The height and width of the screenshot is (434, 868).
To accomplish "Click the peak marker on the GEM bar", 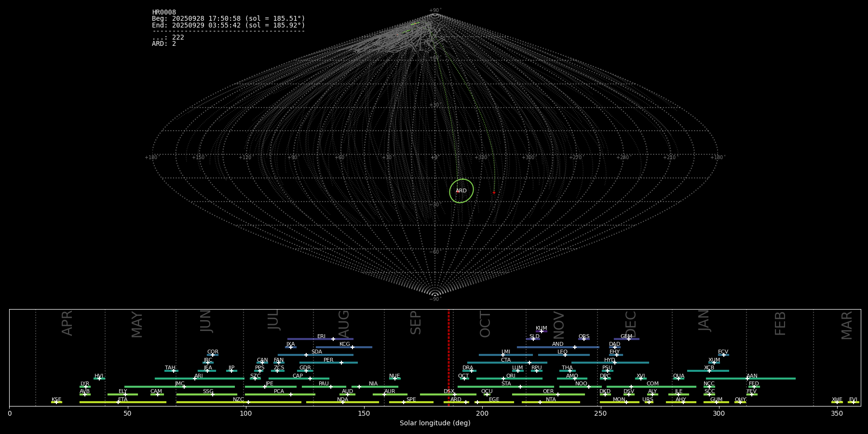I will tap(629, 339).
